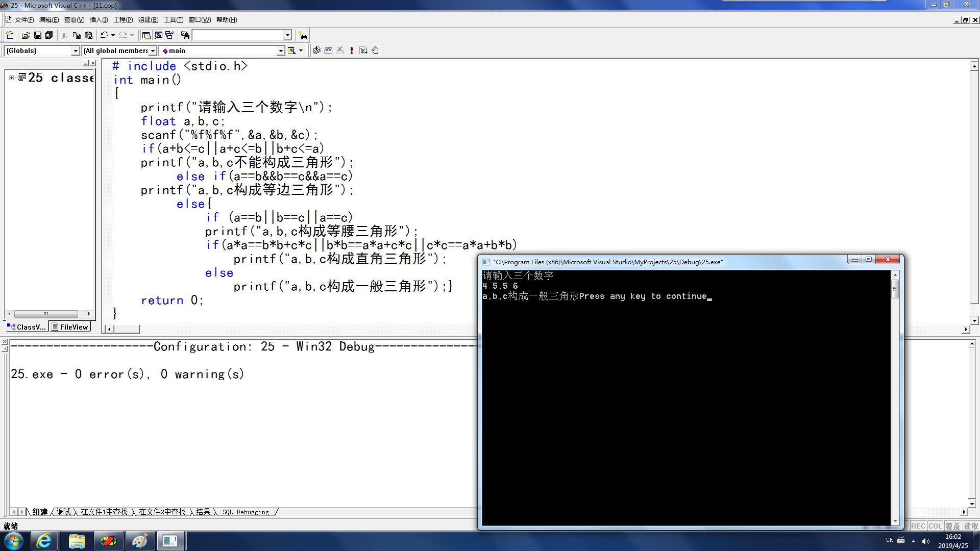980x551 pixels.
Task: Open the main function members dropdown
Action: click(280, 51)
